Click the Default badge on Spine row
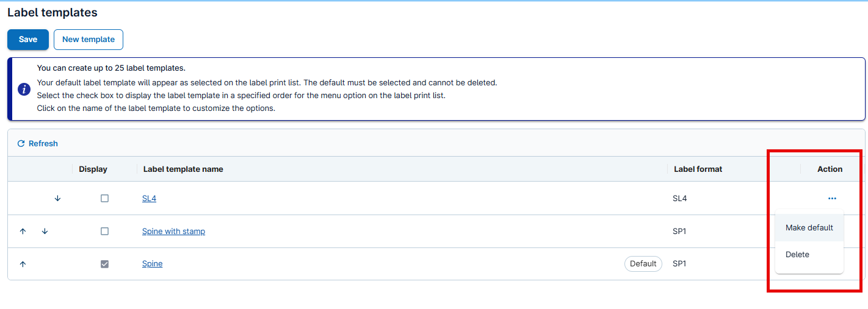This screenshot has height=309, width=868. pyautogui.click(x=643, y=264)
